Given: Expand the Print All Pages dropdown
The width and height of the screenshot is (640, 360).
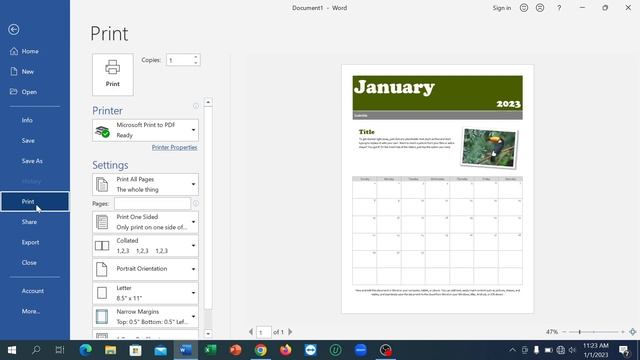Looking at the screenshot, I should [145, 184].
